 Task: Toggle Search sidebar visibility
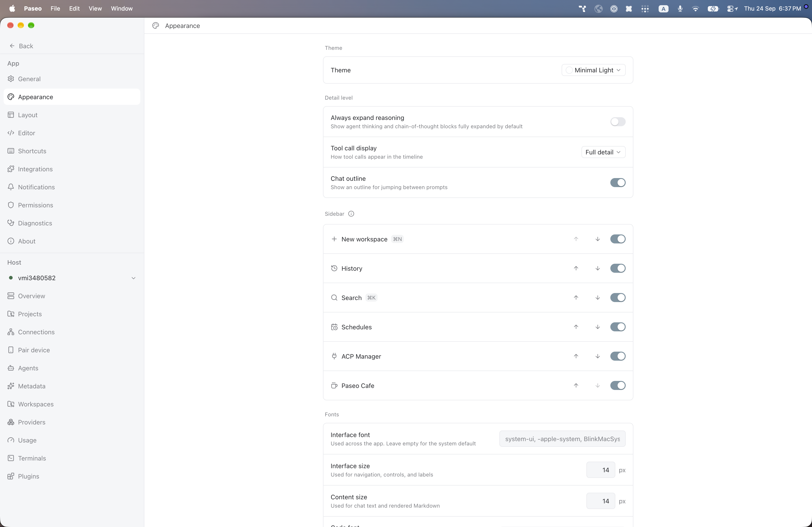[x=618, y=298]
